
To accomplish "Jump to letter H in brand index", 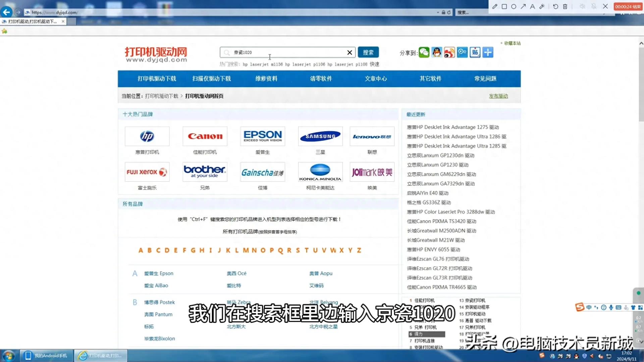I will click(x=202, y=250).
